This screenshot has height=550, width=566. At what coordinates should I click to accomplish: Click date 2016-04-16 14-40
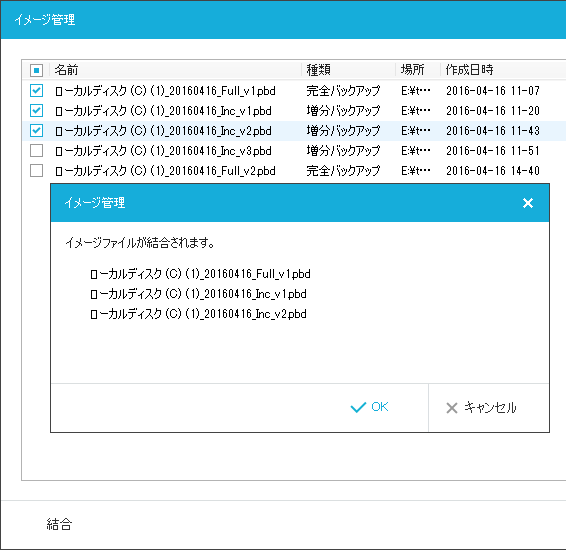(493, 170)
